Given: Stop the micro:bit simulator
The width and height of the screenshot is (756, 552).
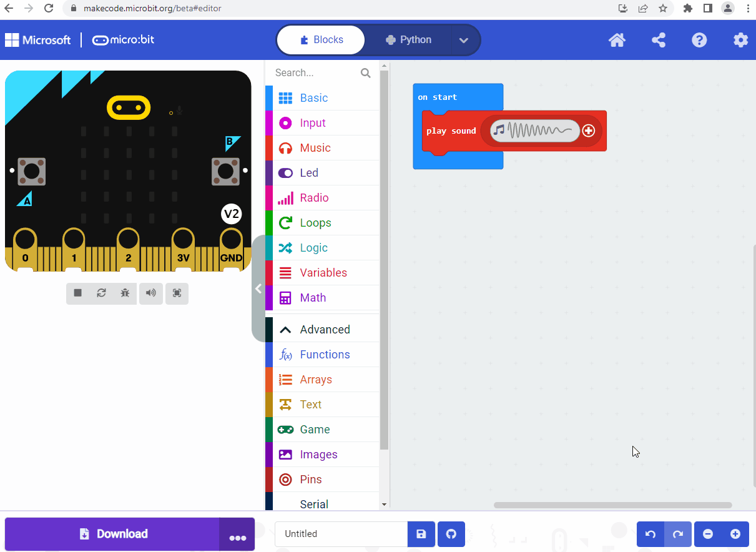Looking at the screenshot, I should pyautogui.click(x=77, y=293).
